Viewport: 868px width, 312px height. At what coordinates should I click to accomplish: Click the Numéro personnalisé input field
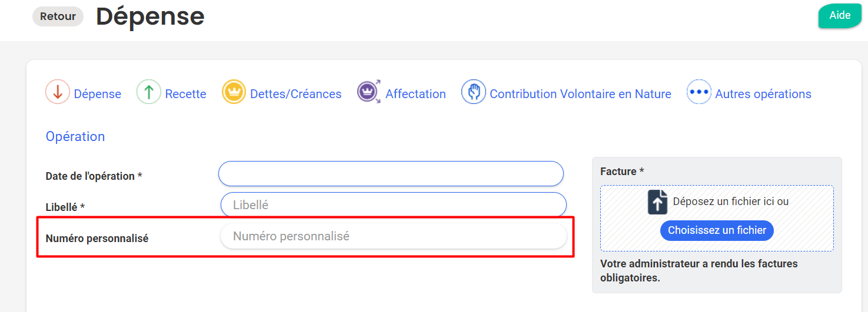(393, 236)
